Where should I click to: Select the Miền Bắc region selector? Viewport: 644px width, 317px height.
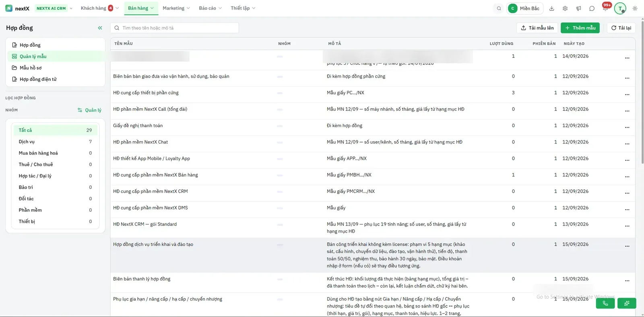525,8
